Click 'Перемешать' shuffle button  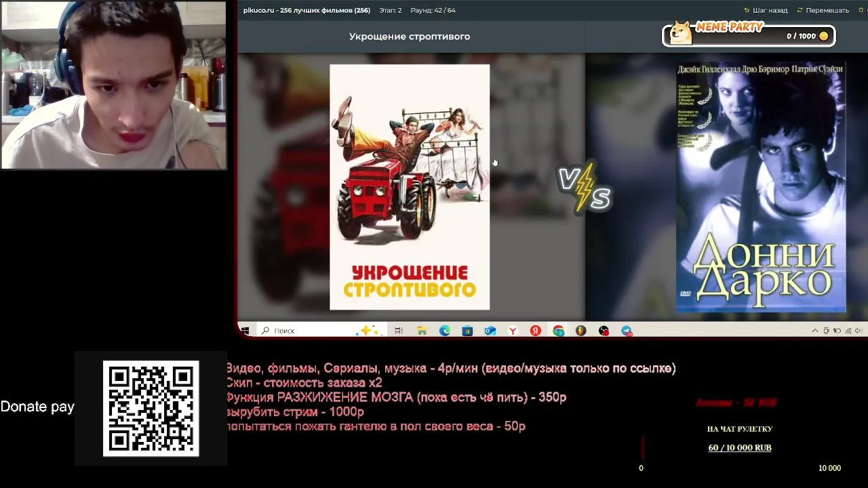[823, 10]
